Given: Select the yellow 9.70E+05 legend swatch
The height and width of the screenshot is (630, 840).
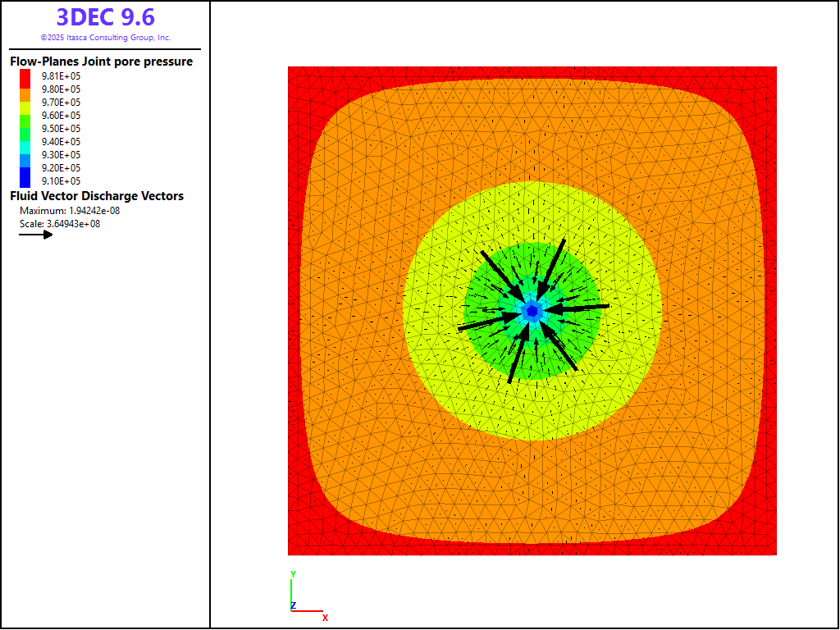Looking at the screenshot, I should click(25, 103).
